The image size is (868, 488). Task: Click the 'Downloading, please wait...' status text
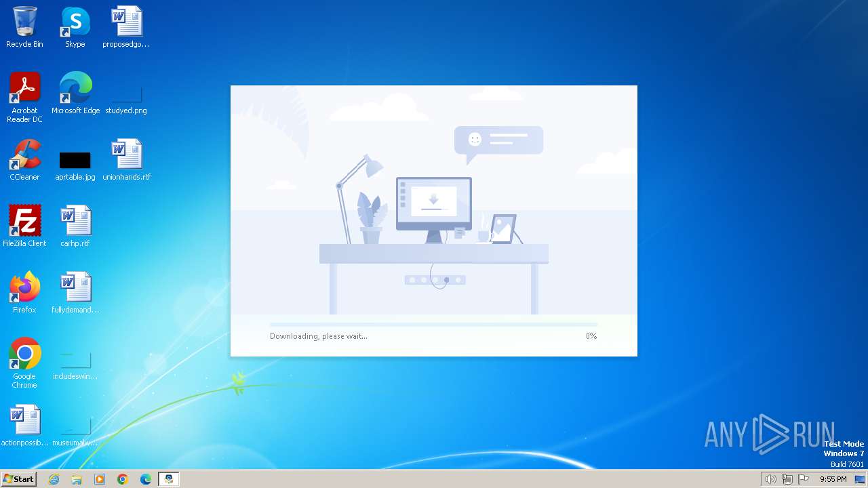[319, 336]
